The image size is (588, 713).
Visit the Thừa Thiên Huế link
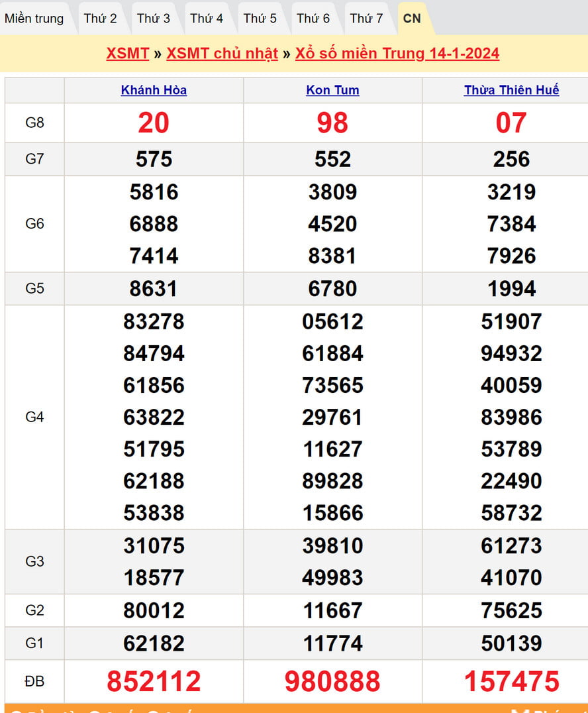pos(511,90)
